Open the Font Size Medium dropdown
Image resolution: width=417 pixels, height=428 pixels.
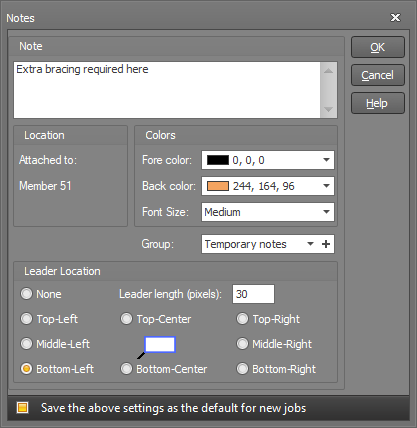pyautogui.click(x=268, y=212)
